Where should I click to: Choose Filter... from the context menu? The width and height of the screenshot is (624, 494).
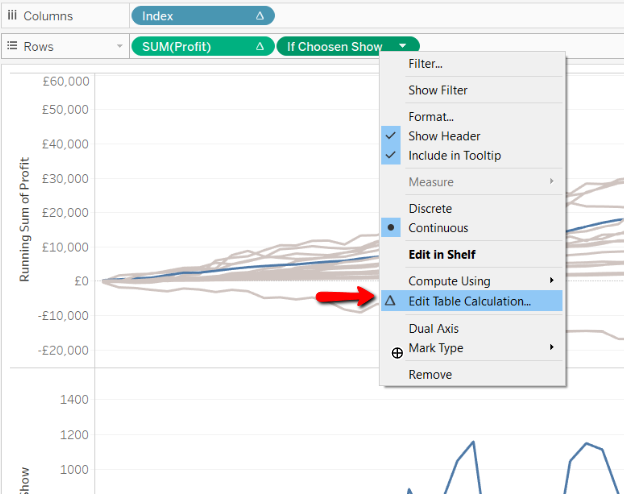(425, 64)
